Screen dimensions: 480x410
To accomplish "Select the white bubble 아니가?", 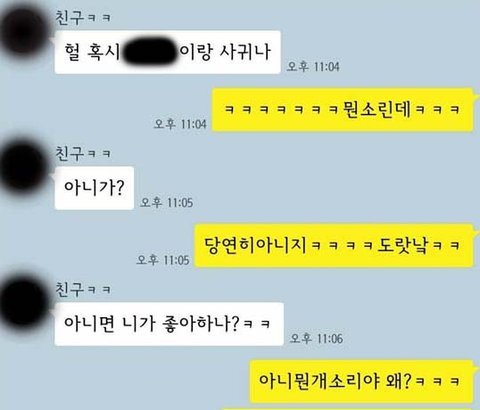I will pos(94,188).
